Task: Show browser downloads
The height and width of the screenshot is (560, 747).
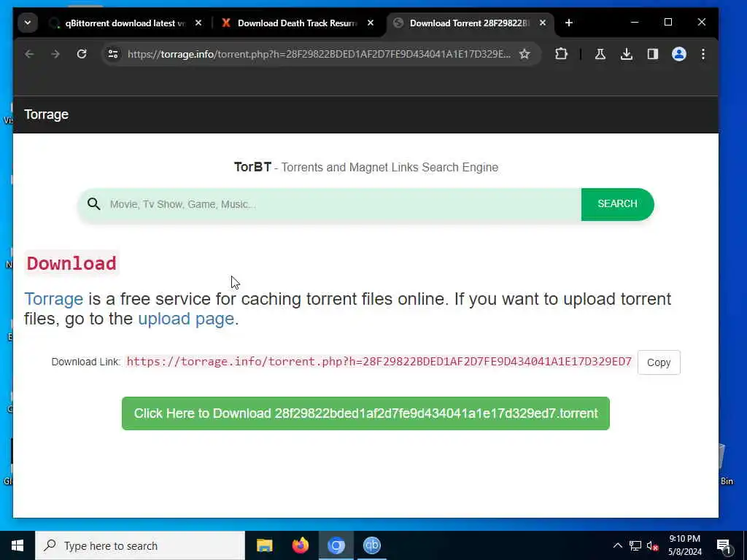Action: tap(627, 54)
